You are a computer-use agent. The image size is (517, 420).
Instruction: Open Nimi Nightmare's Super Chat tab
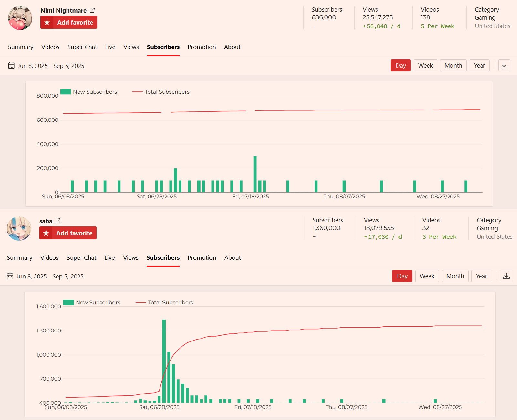(82, 47)
